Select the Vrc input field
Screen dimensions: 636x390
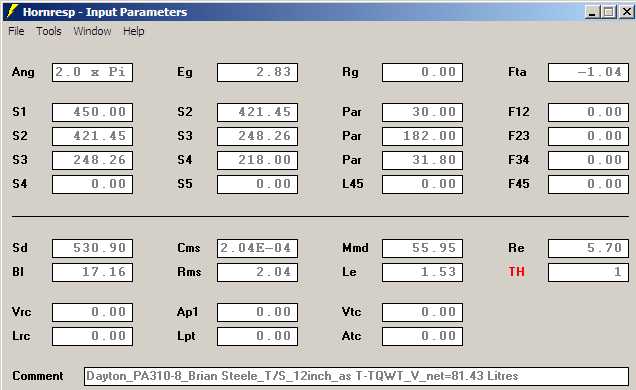pyautogui.click(x=92, y=312)
